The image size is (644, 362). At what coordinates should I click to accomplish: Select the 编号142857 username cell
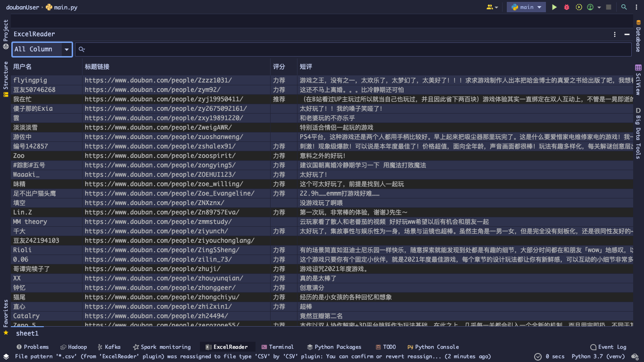point(47,146)
